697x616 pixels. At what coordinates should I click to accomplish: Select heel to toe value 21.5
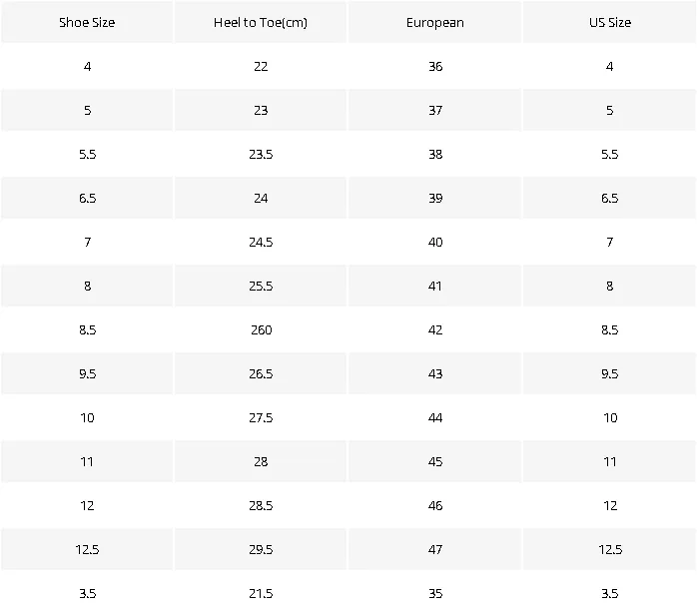tap(261, 593)
